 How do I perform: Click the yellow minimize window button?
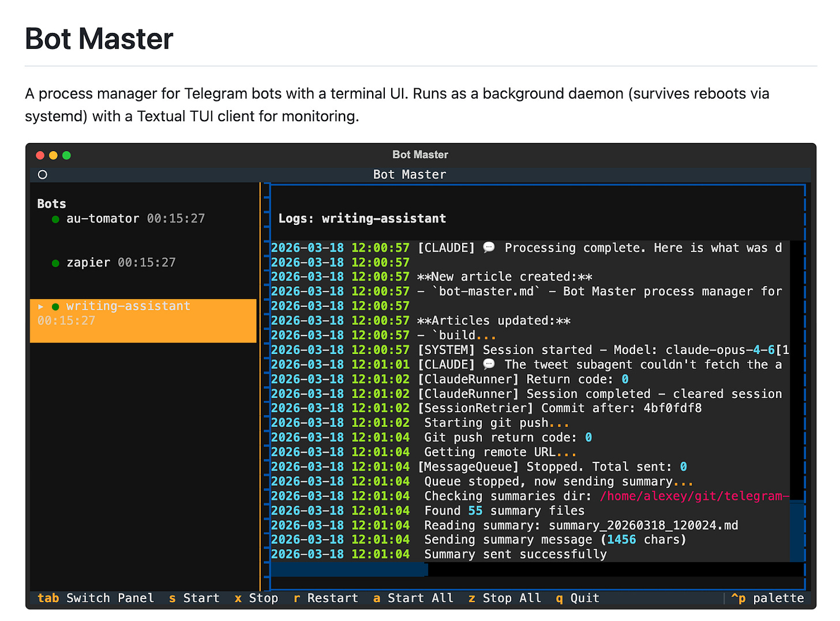point(54,155)
